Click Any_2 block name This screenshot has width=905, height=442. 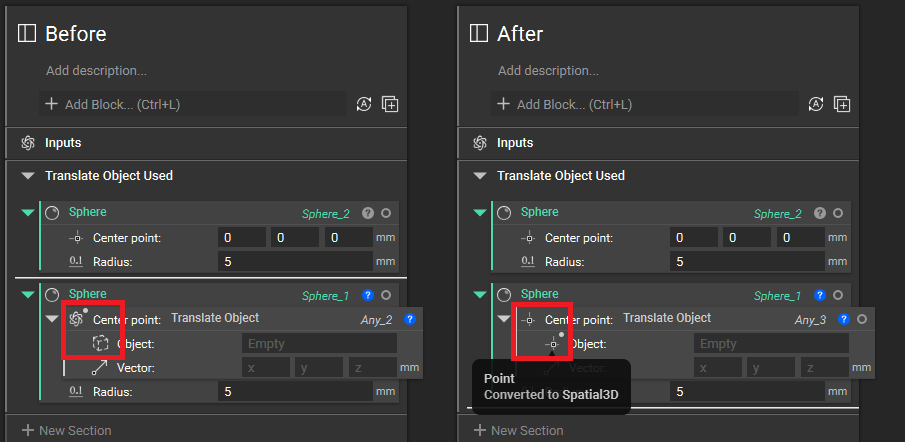376,319
